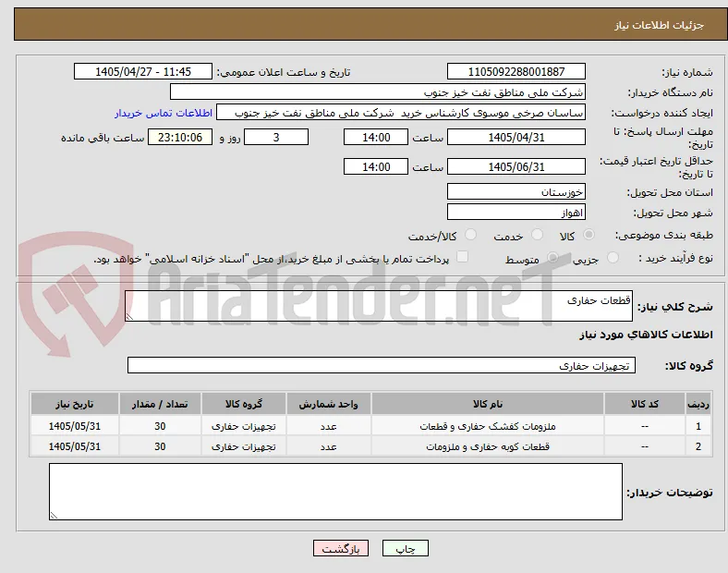Click the جزئیات اطلاعات نیاز header title

pyautogui.click(x=659, y=25)
